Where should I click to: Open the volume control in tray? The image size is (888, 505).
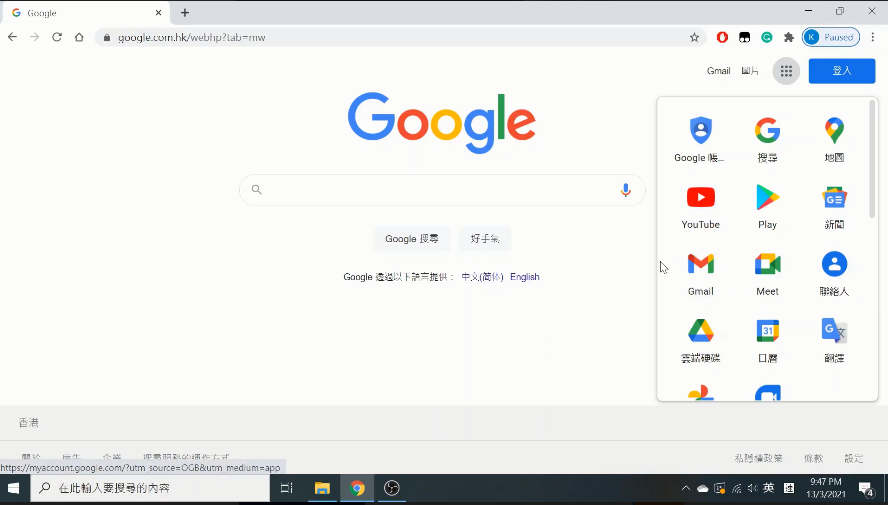click(x=752, y=488)
